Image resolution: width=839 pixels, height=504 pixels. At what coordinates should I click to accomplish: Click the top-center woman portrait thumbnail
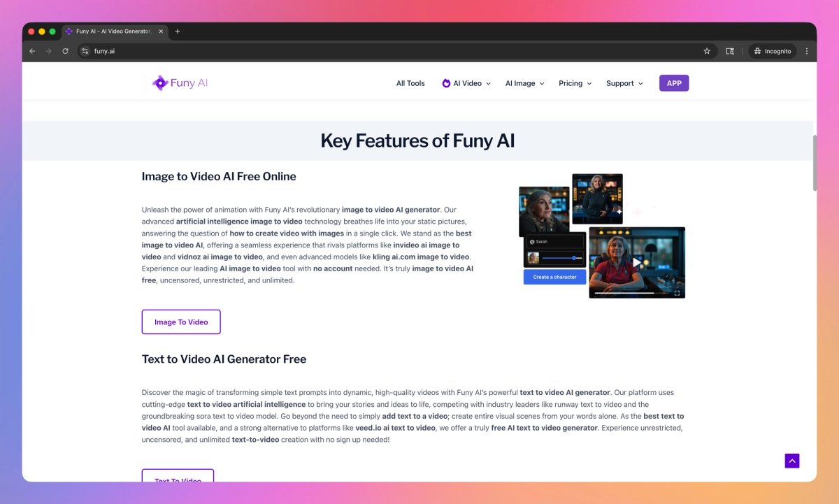coord(597,199)
